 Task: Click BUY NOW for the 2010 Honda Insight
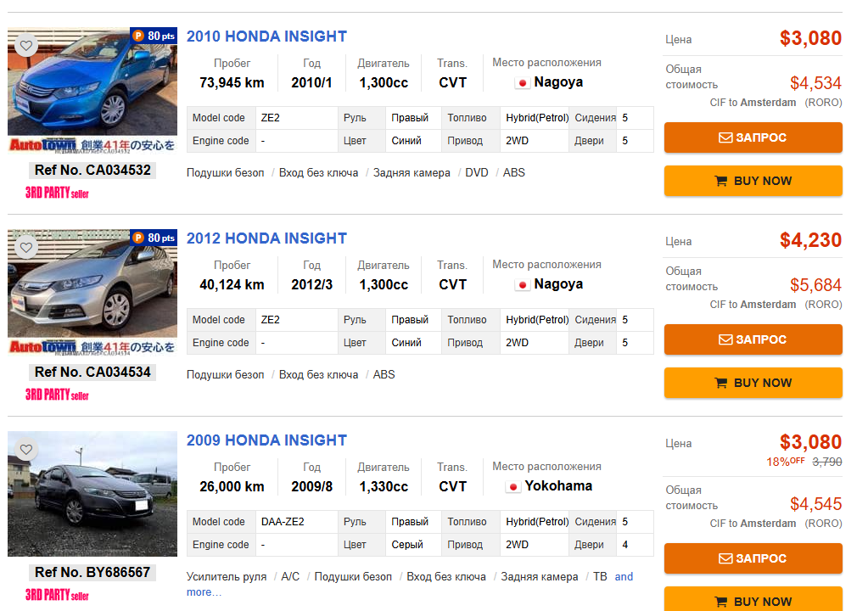(x=753, y=181)
